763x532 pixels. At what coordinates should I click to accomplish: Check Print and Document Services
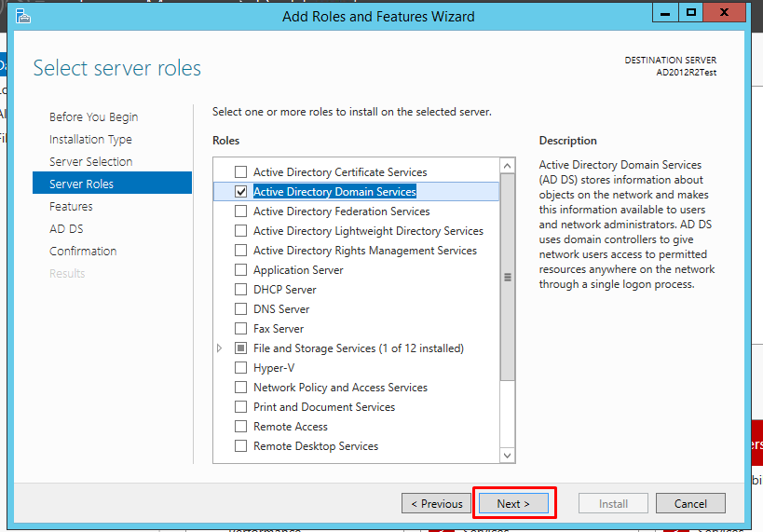[x=240, y=406]
